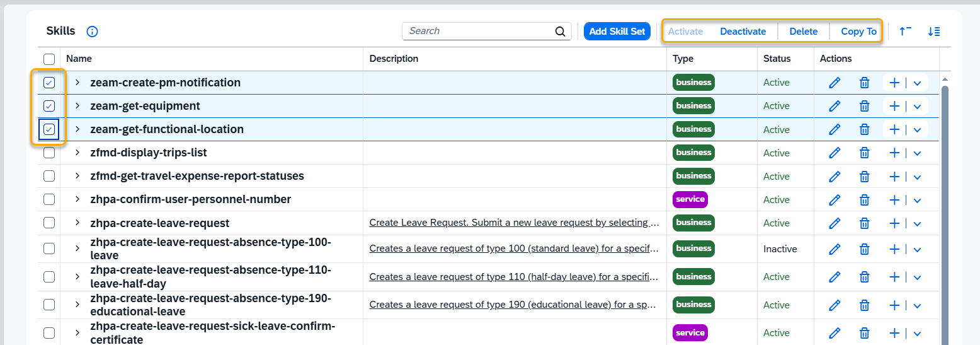Click the Skills info icon

coord(93,32)
